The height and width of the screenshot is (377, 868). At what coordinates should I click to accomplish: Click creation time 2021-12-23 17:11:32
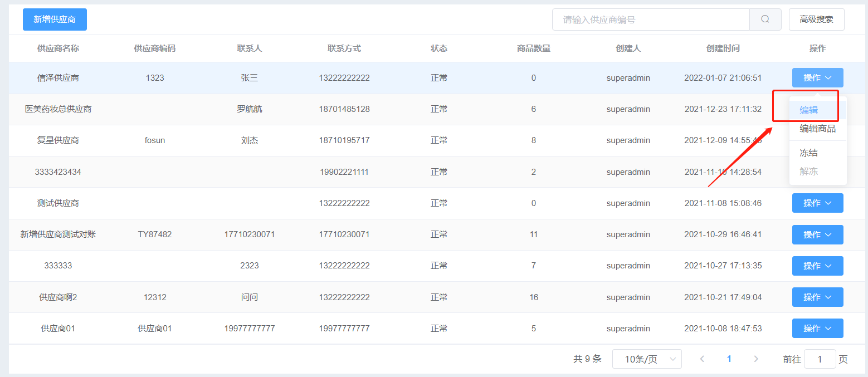[x=723, y=109]
